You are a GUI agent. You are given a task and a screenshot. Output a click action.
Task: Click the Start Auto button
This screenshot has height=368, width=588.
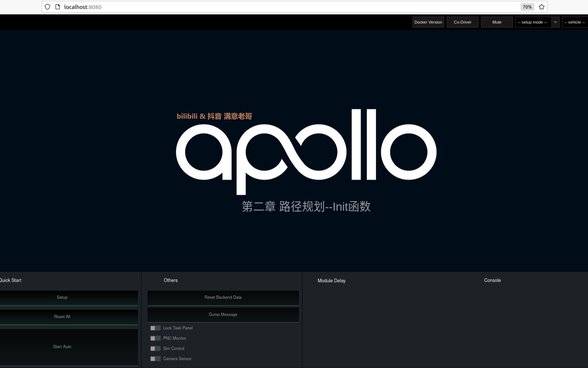(x=69, y=347)
